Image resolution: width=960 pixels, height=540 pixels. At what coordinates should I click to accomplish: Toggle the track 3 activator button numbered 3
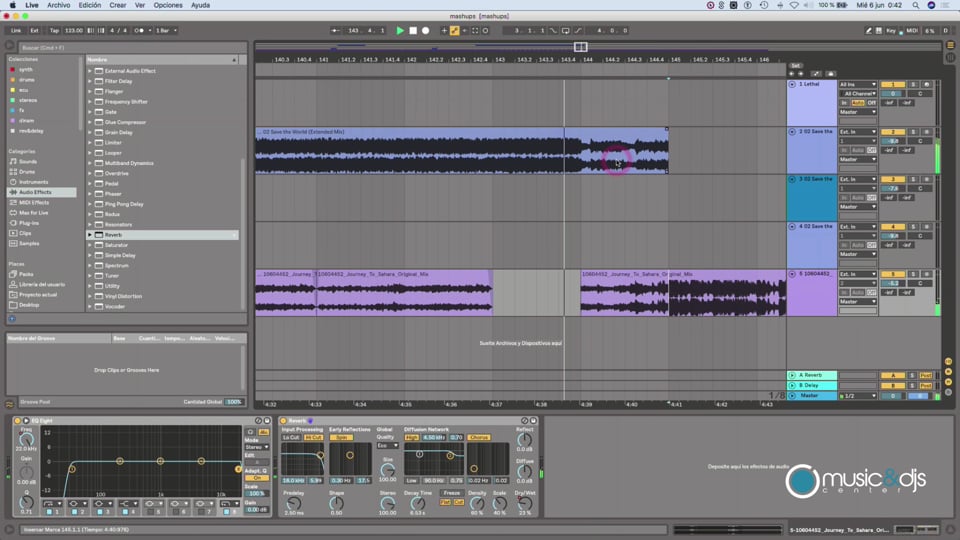click(893, 179)
